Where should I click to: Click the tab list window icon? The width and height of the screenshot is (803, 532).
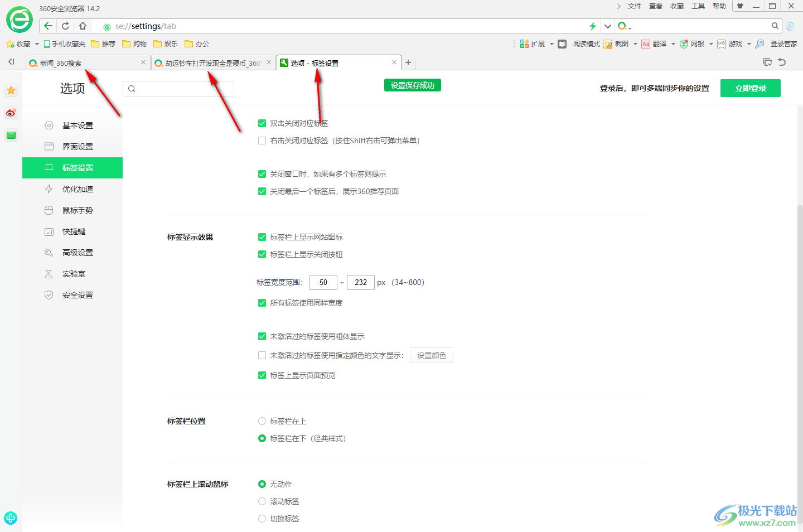767,62
